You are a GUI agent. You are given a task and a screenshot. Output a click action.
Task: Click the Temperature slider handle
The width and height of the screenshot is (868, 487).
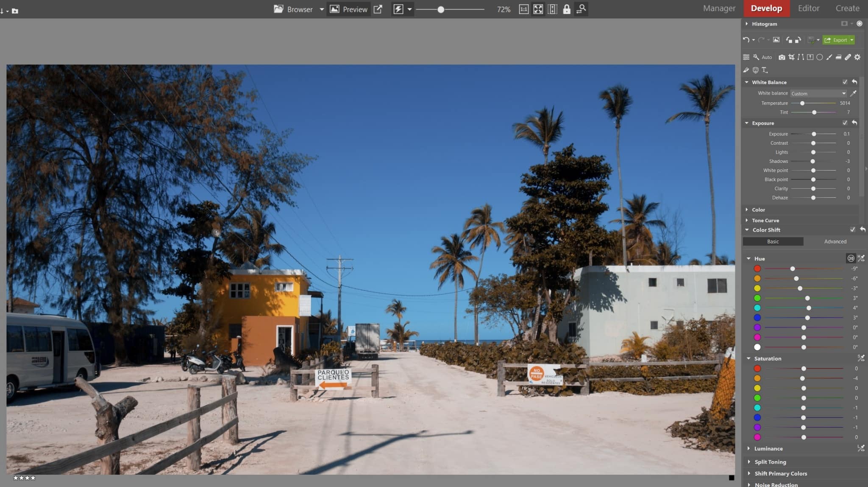click(x=801, y=103)
